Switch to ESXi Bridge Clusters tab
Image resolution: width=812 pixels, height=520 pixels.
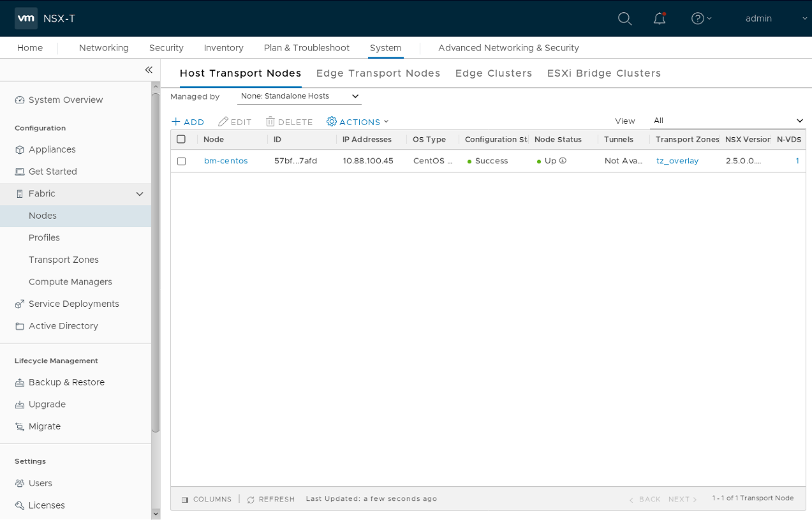[604, 73]
